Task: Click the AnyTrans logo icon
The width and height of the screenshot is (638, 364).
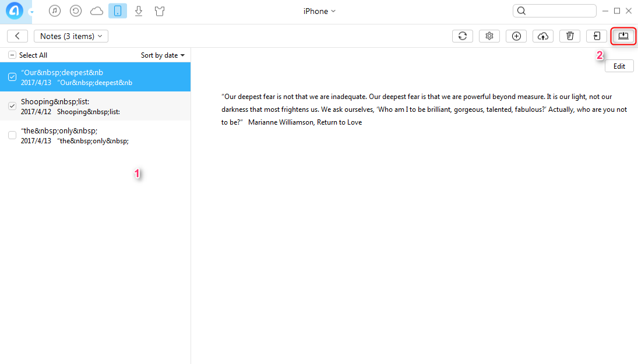Action: (15, 11)
